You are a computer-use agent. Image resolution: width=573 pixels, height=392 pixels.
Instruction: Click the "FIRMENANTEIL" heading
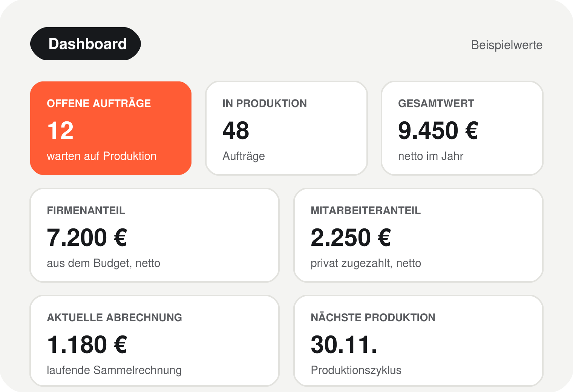(x=86, y=210)
